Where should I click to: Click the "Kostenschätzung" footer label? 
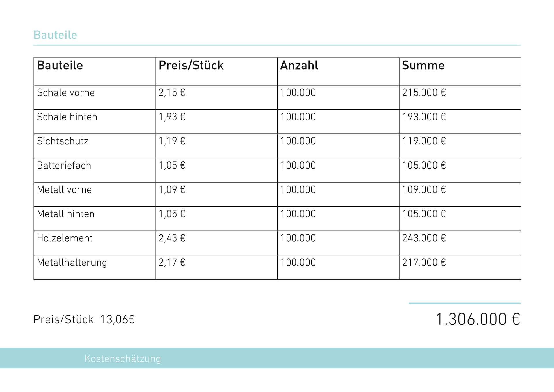click(123, 359)
